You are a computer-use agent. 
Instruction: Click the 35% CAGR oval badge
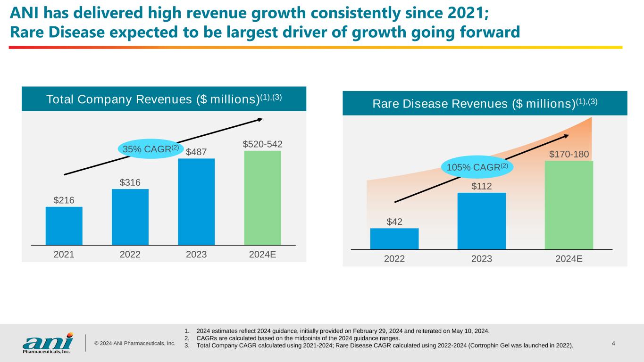[150, 149]
